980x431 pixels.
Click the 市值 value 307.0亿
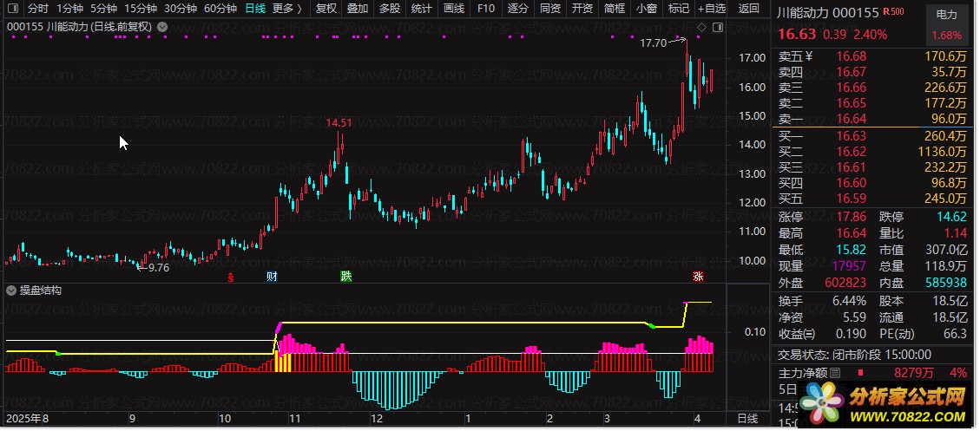[946, 249]
